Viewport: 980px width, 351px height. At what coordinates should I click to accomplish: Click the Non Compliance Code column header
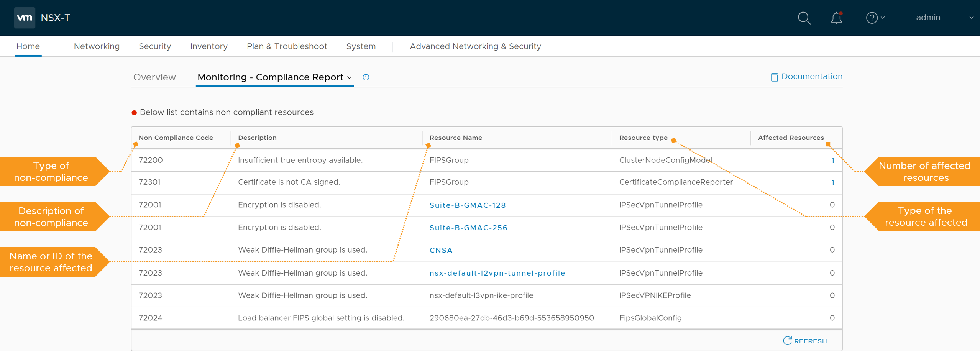[176, 138]
